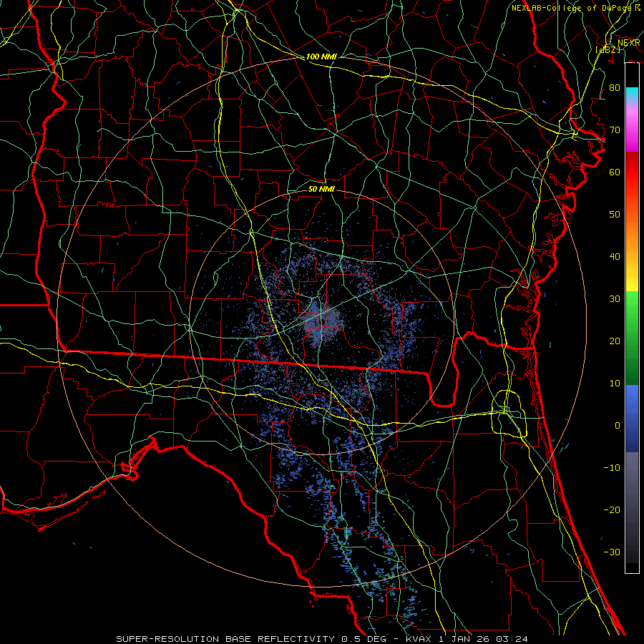Click the -10 value on the reflectivity scale

coord(612,468)
